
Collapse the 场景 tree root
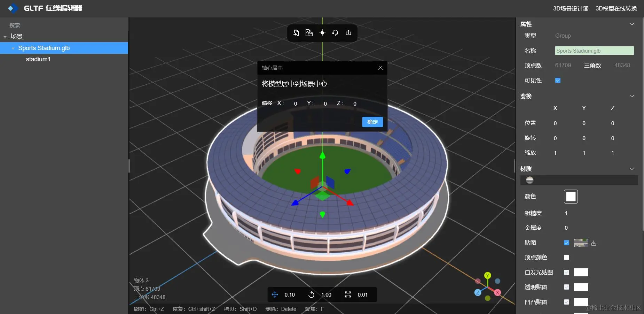(x=5, y=37)
